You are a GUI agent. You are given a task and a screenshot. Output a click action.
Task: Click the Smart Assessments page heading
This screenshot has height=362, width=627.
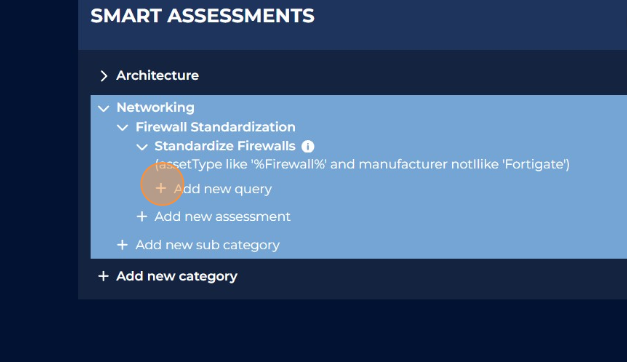pos(202,16)
